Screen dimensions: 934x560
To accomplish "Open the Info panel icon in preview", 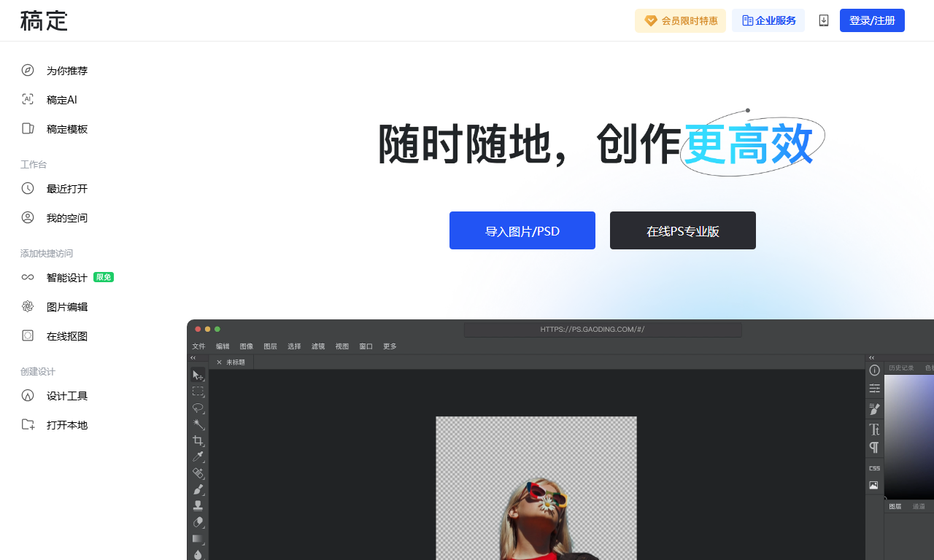I will 874,370.
